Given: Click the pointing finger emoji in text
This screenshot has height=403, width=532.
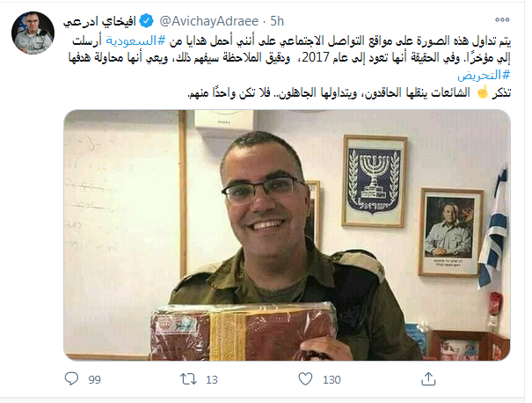Looking at the screenshot, I should coord(483,92).
